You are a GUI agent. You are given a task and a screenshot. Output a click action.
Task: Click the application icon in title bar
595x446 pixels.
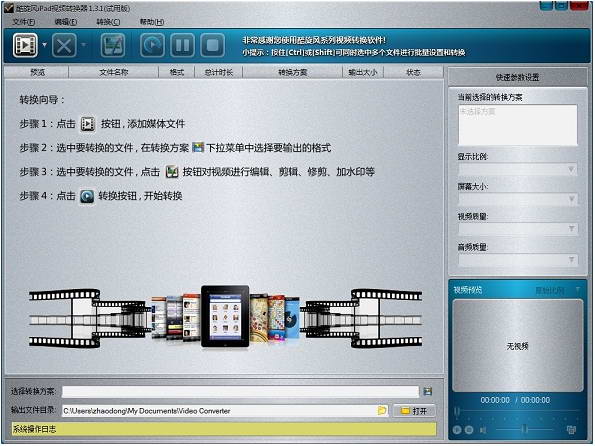point(8,8)
